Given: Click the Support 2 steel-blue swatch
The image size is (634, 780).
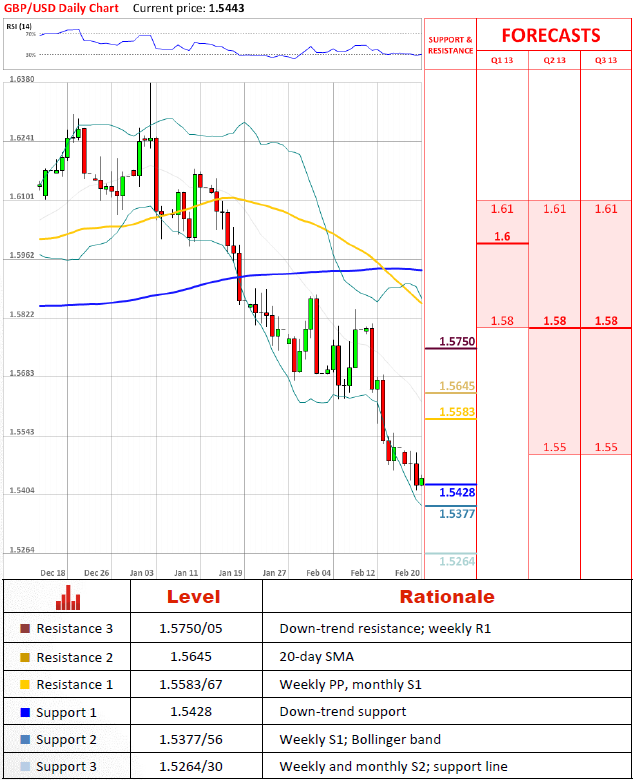Looking at the screenshot, I should pos(25,740).
